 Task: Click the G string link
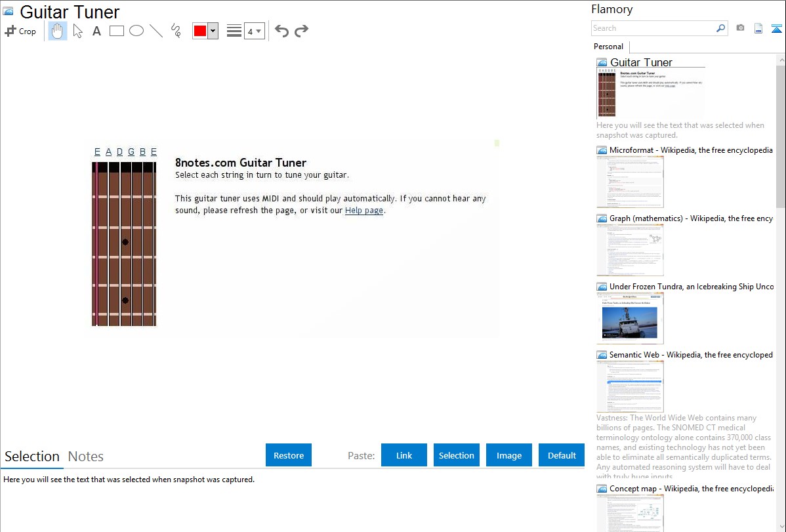(x=131, y=152)
